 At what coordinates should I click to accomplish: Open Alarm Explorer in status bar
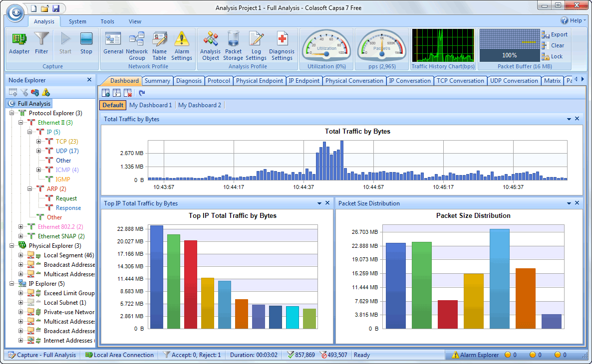click(475, 355)
